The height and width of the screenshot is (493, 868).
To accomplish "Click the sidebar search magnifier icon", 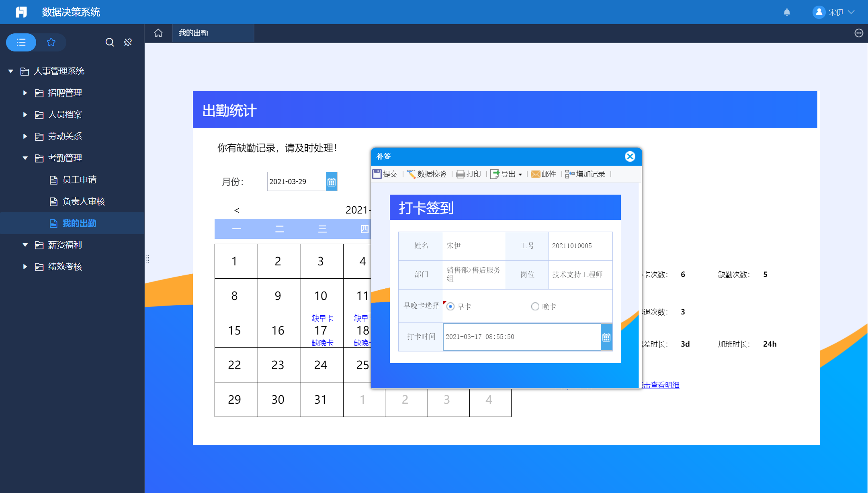I will [109, 42].
